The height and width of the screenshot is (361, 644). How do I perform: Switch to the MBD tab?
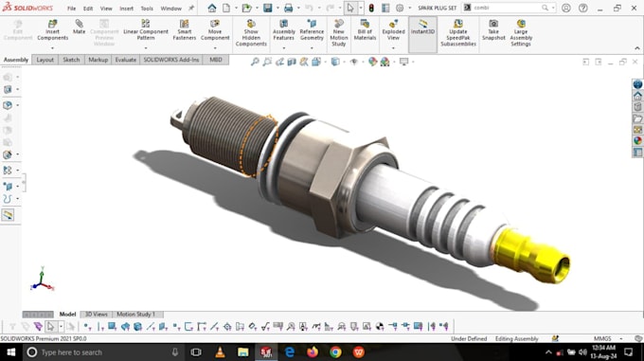point(216,60)
